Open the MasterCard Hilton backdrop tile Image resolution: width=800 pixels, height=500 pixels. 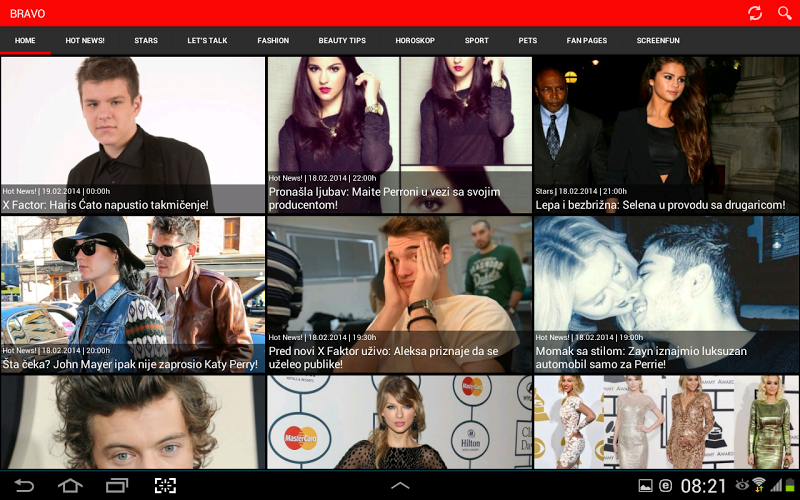pos(399,422)
